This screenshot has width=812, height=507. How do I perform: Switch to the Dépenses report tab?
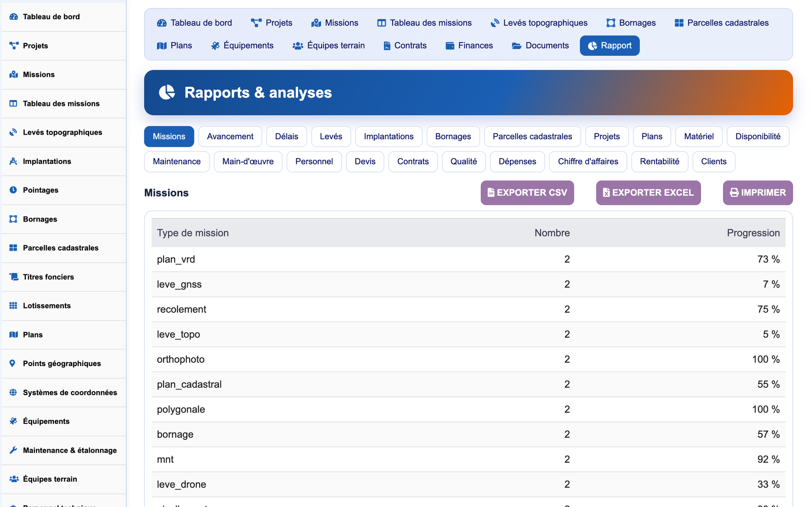click(517, 161)
